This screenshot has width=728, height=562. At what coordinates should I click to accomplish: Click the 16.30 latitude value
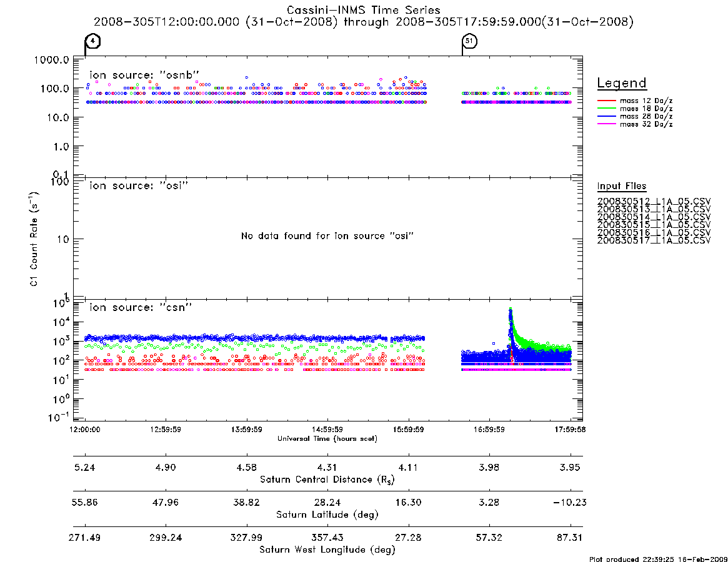tap(409, 503)
